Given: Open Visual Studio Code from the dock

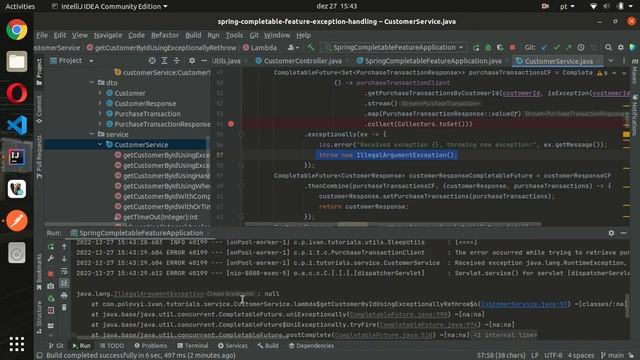Looking at the screenshot, I should click(16, 125).
